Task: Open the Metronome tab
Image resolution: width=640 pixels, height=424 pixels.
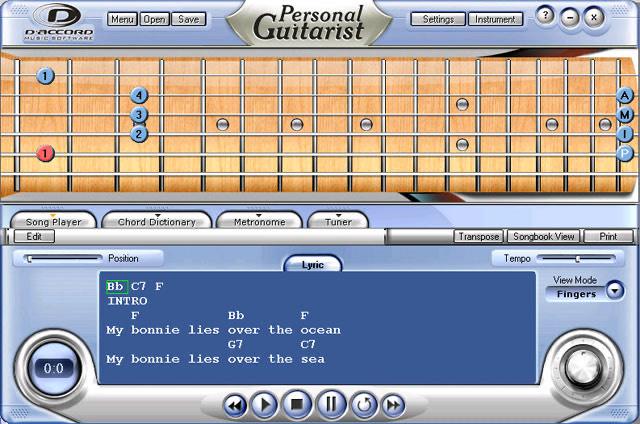Action: (259, 222)
